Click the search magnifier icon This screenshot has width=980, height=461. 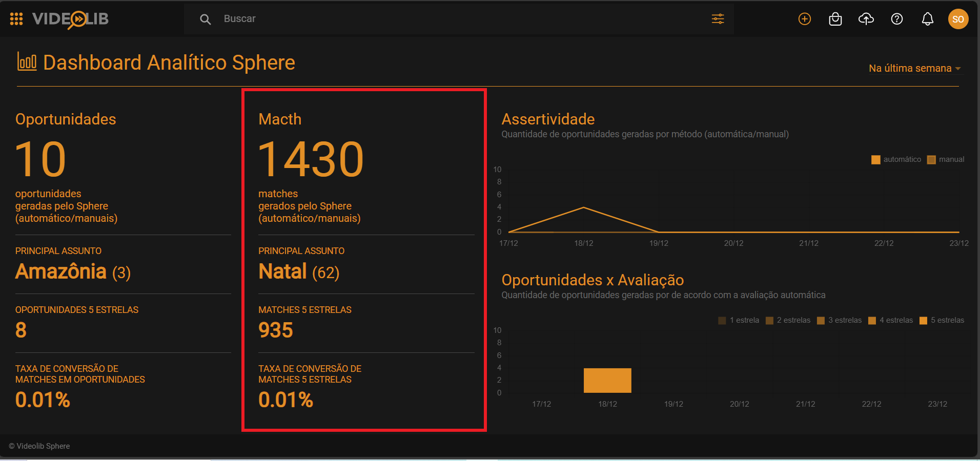tap(205, 19)
